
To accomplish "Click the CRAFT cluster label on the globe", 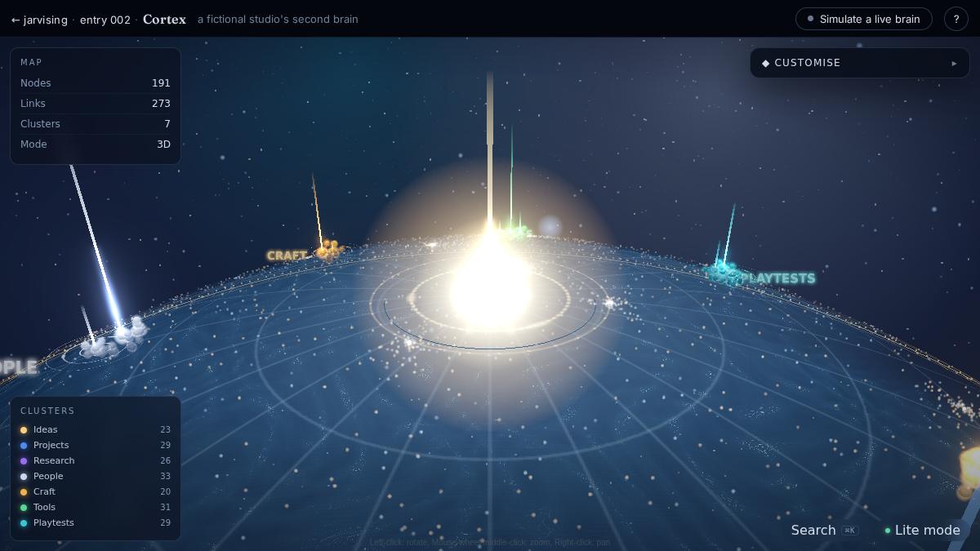I will [287, 256].
